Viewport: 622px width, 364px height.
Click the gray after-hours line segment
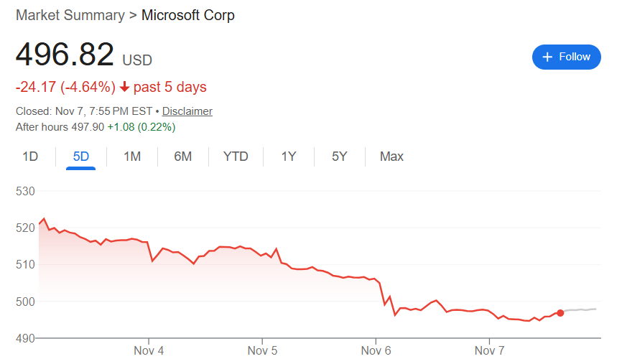[580, 309]
